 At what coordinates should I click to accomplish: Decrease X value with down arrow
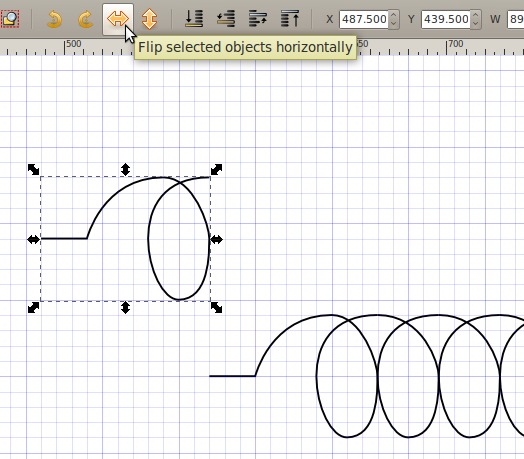click(x=393, y=24)
